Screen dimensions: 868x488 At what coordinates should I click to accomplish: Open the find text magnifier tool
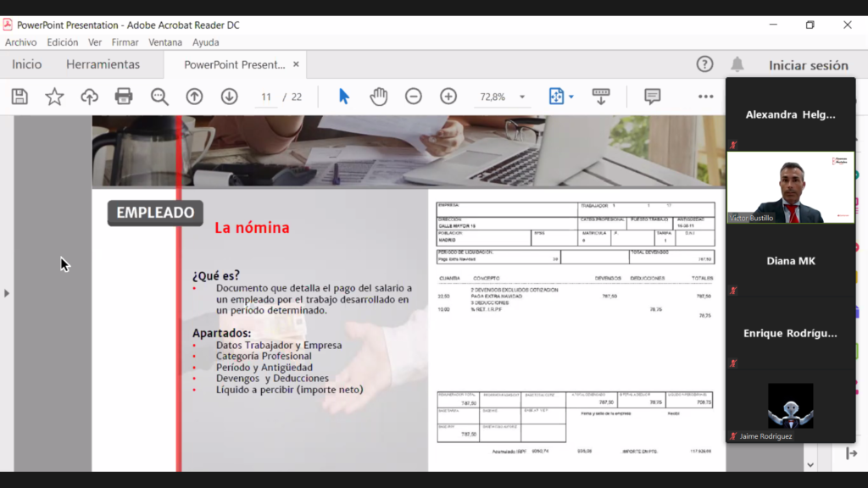tap(159, 97)
